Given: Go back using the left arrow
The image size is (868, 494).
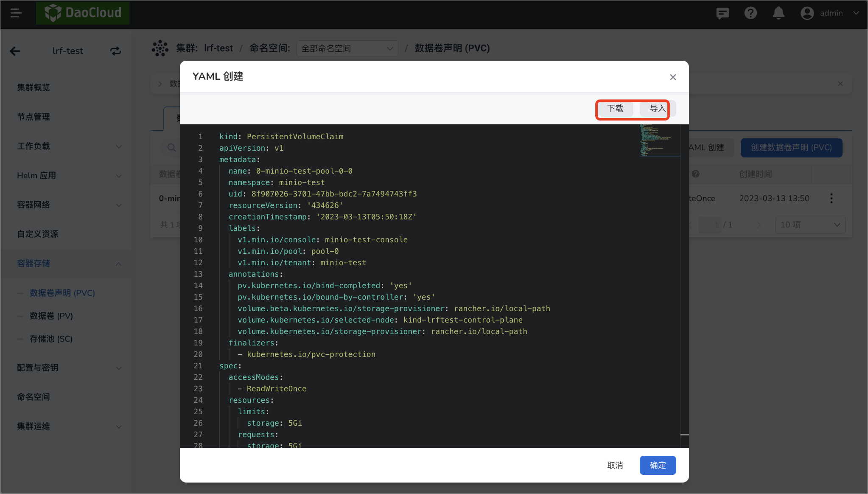Looking at the screenshot, I should (15, 51).
